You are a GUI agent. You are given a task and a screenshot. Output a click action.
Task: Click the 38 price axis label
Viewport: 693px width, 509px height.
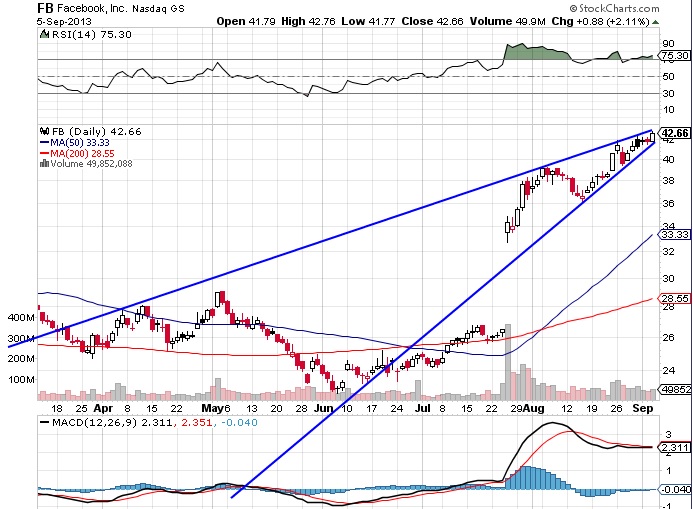[x=668, y=180]
